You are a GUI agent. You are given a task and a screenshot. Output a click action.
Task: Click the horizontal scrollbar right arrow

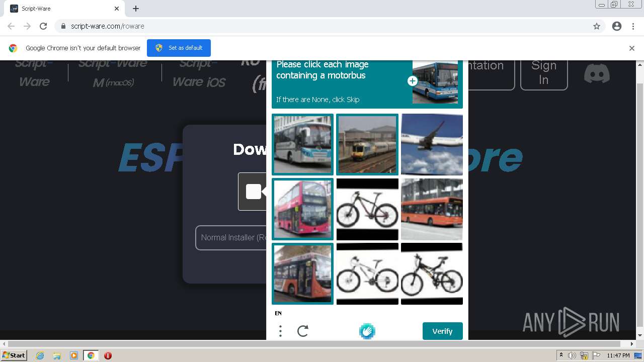click(632, 344)
